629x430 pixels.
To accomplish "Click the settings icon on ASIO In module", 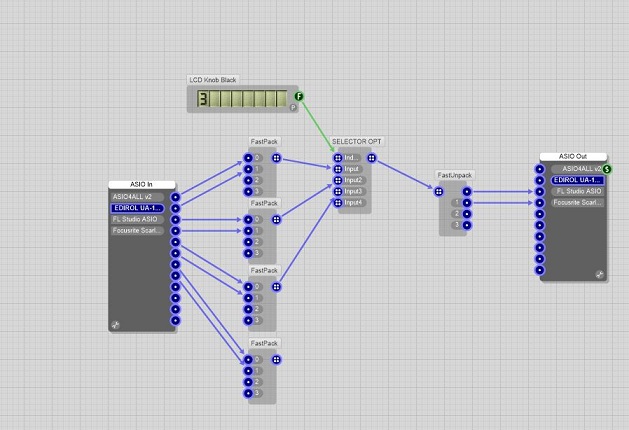I will click(x=115, y=325).
